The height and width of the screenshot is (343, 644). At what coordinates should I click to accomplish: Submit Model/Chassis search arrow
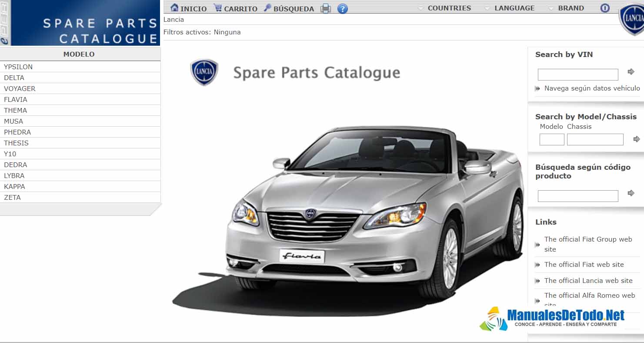coord(637,139)
